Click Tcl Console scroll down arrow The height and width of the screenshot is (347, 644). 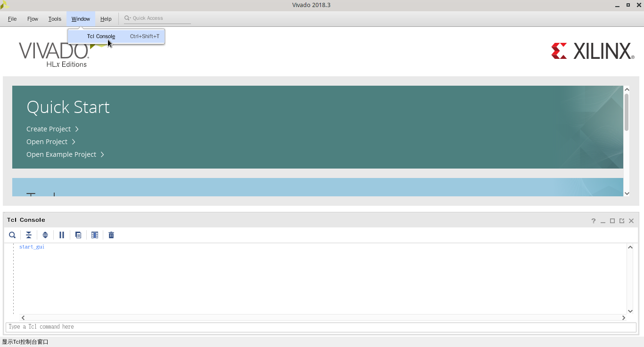coord(630,311)
